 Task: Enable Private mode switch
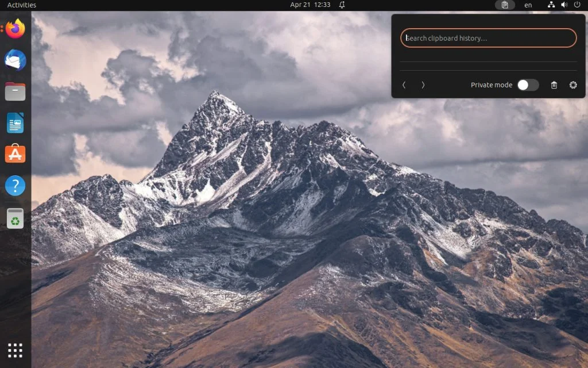pyautogui.click(x=527, y=85)
